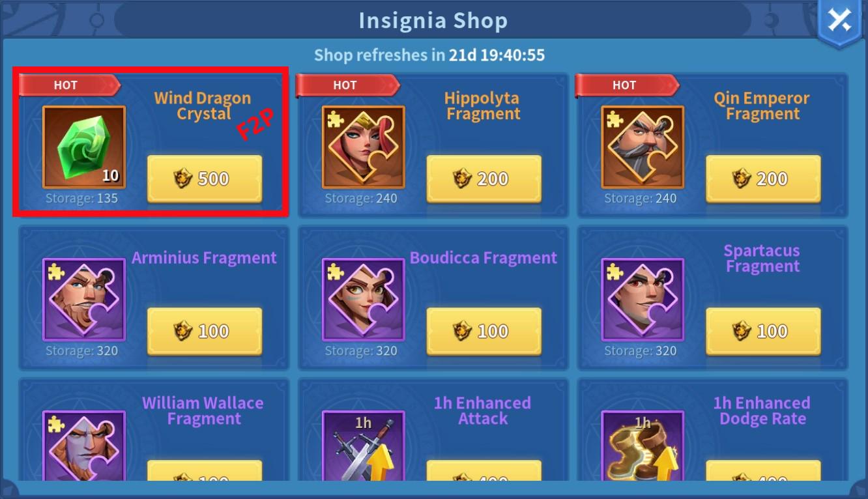Purchase Boudicca Fragment for 100 insignia
This screenshot has height=499, width=868.
[484, 331]
